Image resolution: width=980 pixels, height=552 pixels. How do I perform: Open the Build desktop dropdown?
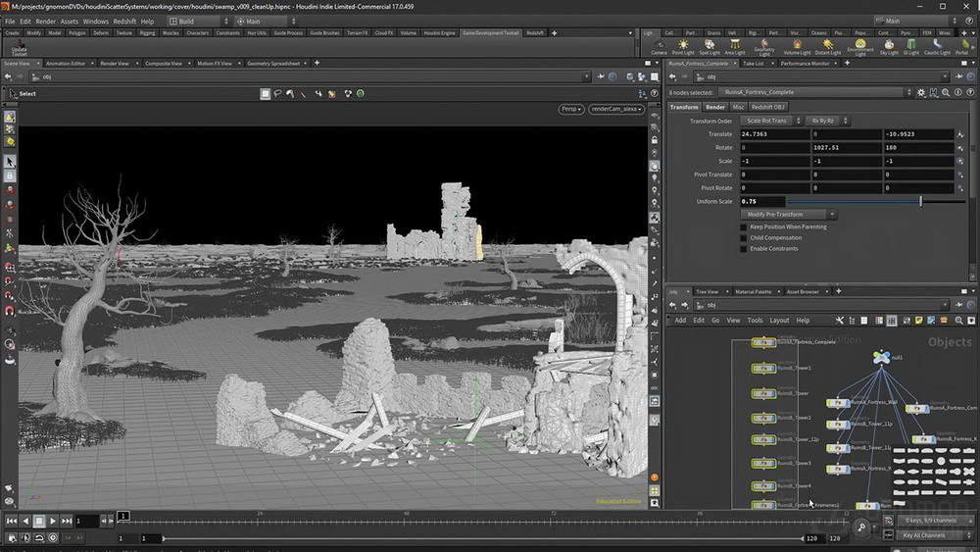pyautogui.click(x=198, y=21)
